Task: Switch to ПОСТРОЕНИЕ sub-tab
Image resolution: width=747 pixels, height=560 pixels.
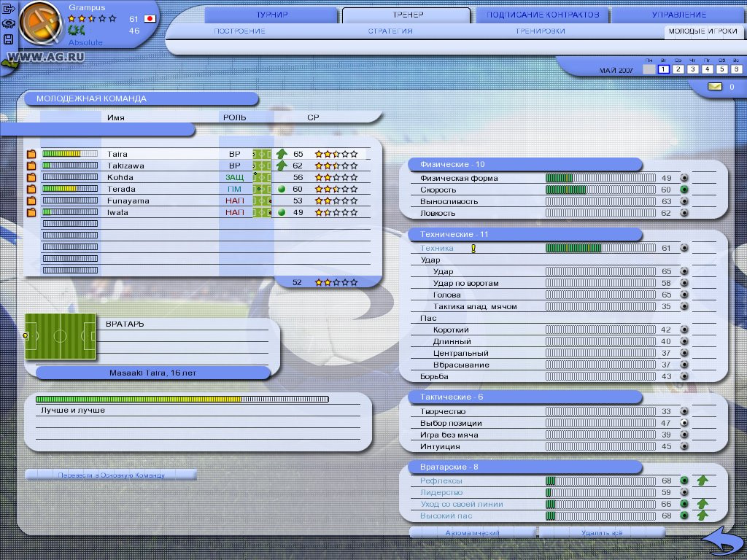Action: 239,31
